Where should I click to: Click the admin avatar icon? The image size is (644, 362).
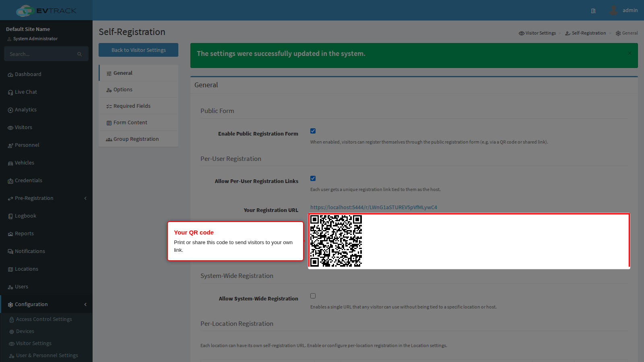click(x=613, y=10)
